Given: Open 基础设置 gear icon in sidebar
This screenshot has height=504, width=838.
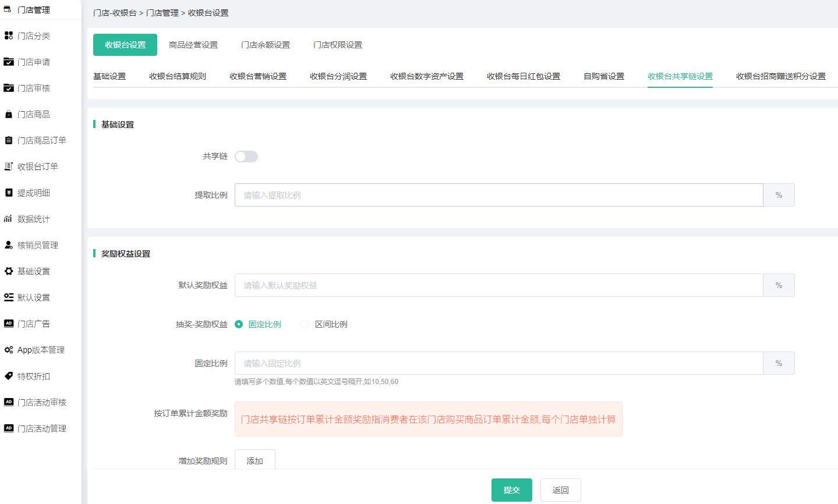Looking at the screenshot, I should coord(9,271).
